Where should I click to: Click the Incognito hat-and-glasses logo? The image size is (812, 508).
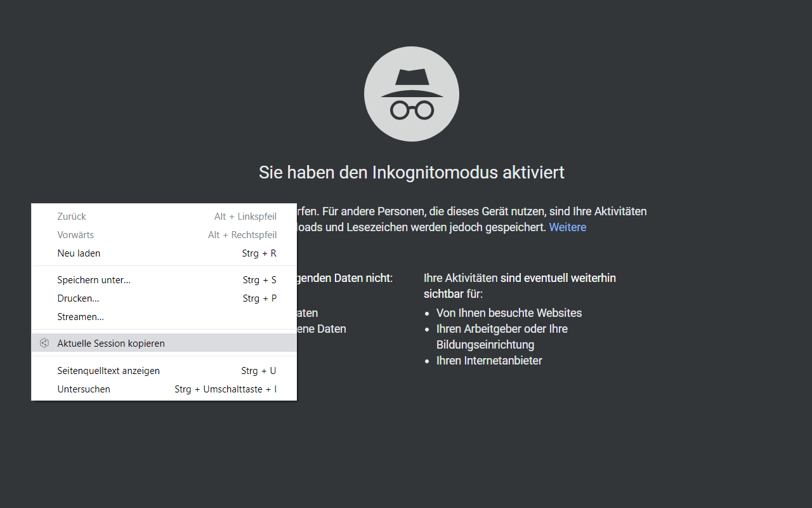(x=412, y=94)
